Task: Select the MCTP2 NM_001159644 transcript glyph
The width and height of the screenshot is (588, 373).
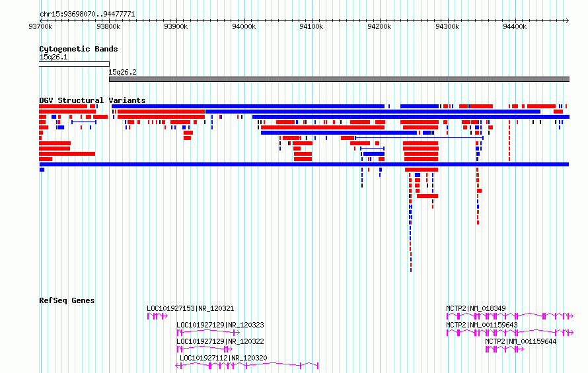Action: coord(505,349)
